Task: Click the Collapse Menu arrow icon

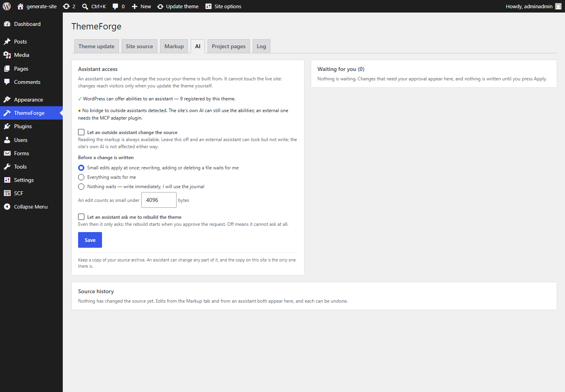Action: click(7, 207)
